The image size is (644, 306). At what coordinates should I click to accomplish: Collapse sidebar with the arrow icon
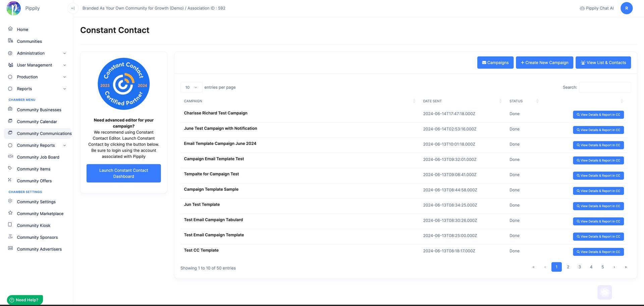pyautogui.click(x=73, y=8)
